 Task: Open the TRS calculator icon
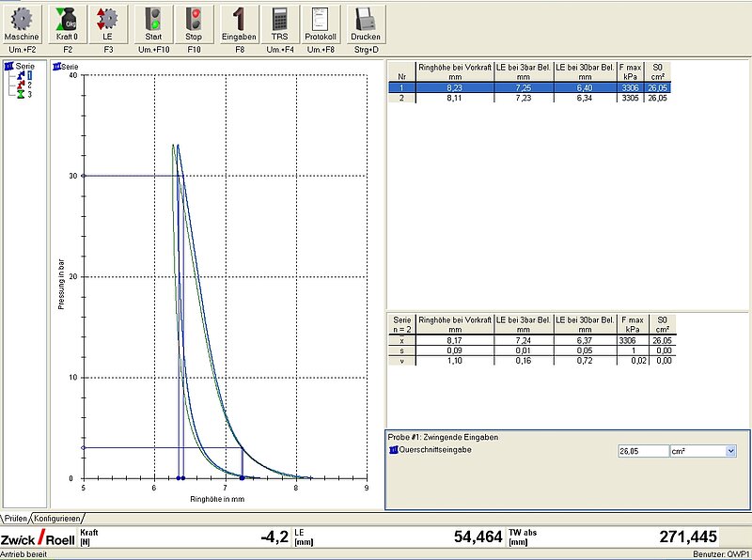pyautogui.click(x=279, y=24)
